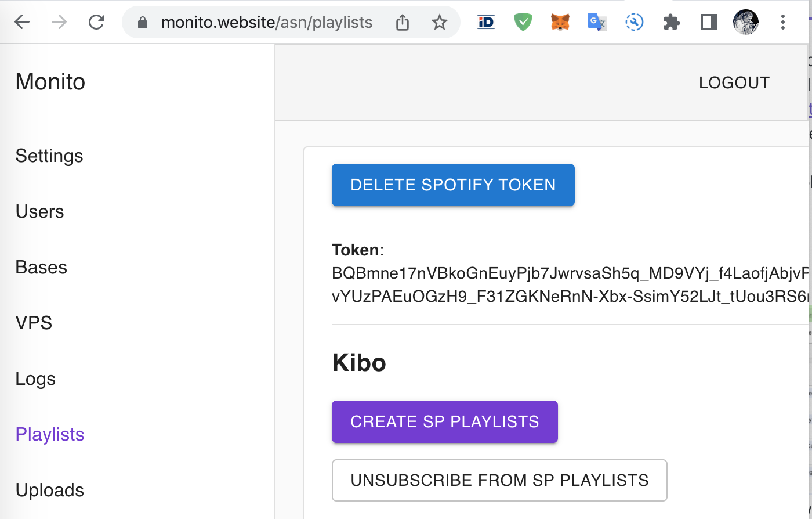This screenshot has height=519, width=812.
Task: Open the blue wrench circle extension
Action: (635, 23)
